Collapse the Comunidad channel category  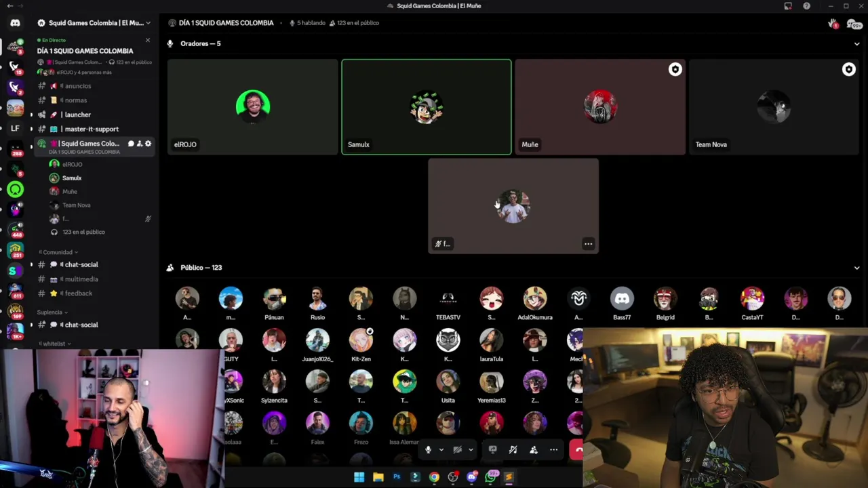(x=58, y=252)
